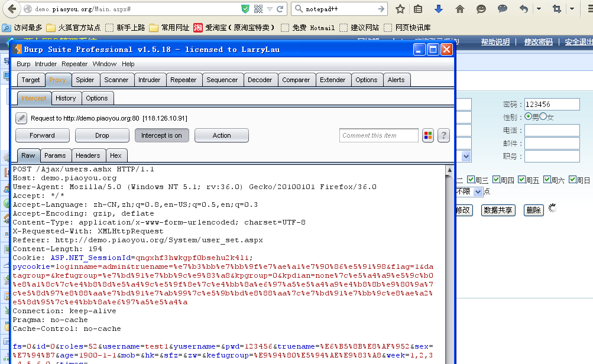The width and height of the screenshot is (593, 364).
Task: Click the question mark help button
Action: (x=443, y=135)
